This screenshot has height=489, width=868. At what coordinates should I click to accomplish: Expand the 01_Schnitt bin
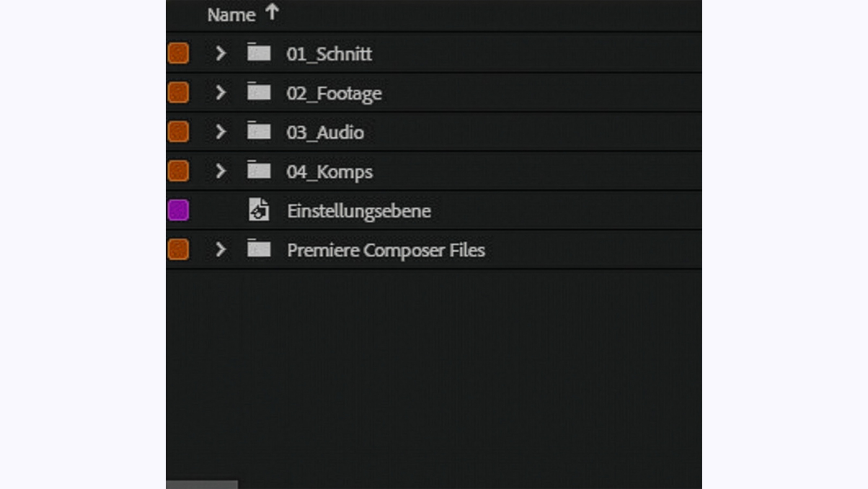click(x=221, y=53)
